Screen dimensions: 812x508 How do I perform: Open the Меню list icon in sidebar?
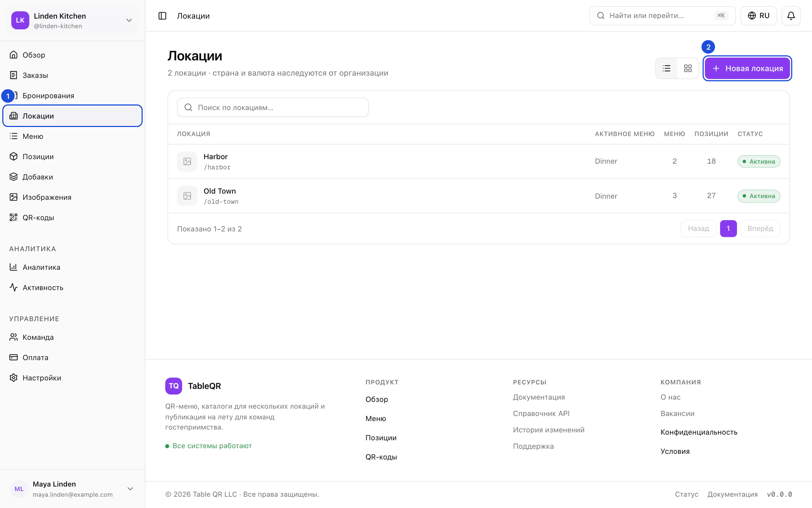[14, 136]
